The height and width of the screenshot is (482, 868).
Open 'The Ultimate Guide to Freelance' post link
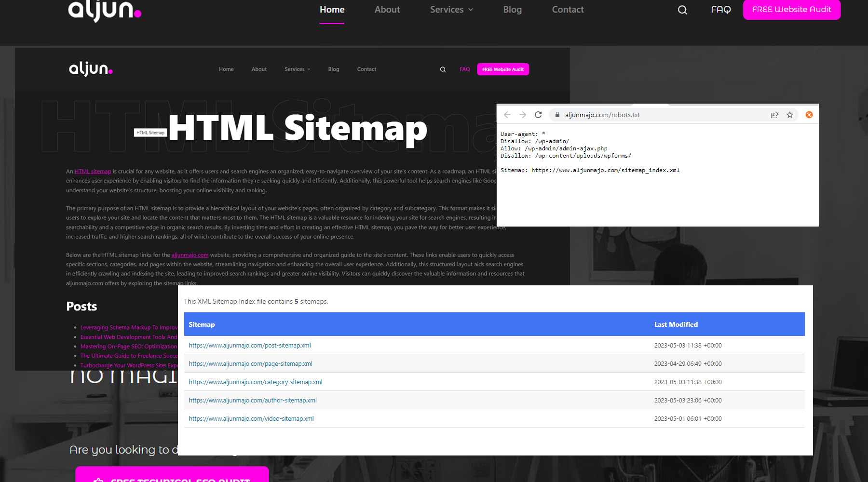(129, 356)
